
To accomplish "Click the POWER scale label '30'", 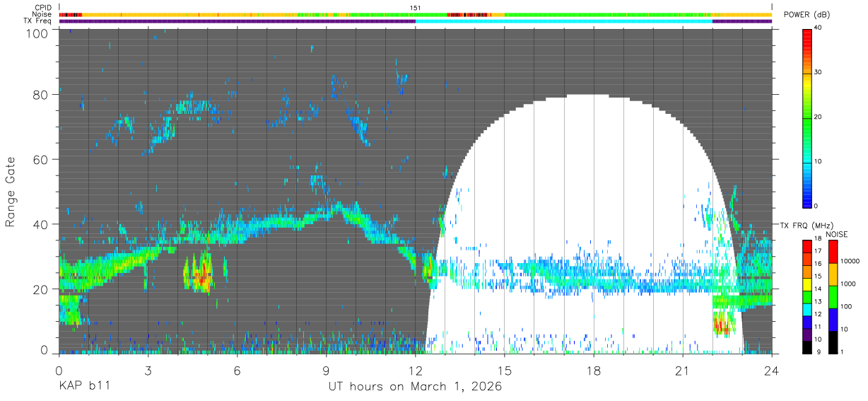I will coord(819,73).
